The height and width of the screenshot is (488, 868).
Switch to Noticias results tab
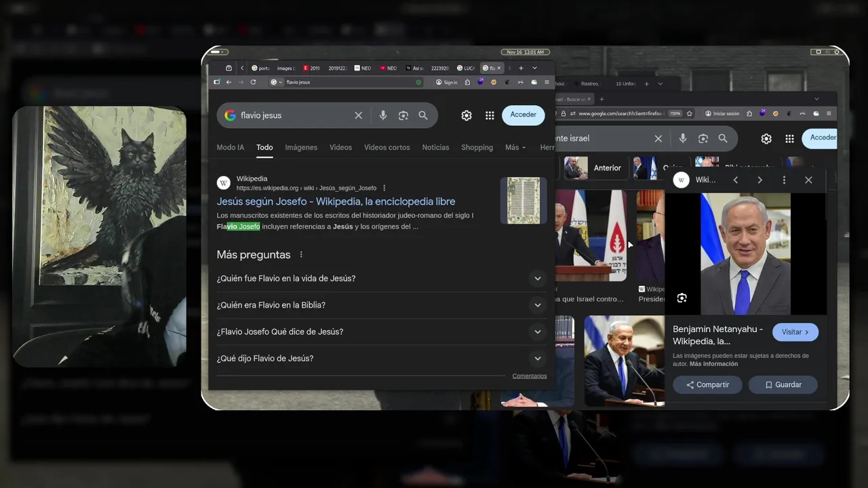(435, 147)
